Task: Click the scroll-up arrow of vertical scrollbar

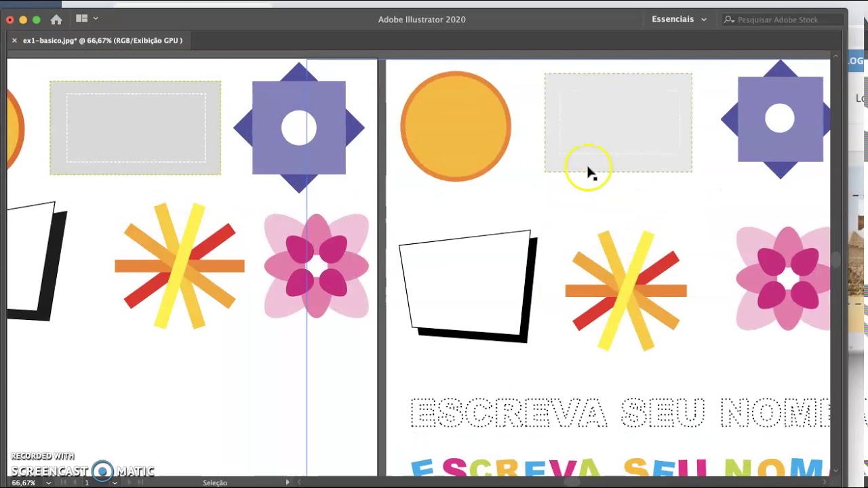Action: [x=835, y=56]
